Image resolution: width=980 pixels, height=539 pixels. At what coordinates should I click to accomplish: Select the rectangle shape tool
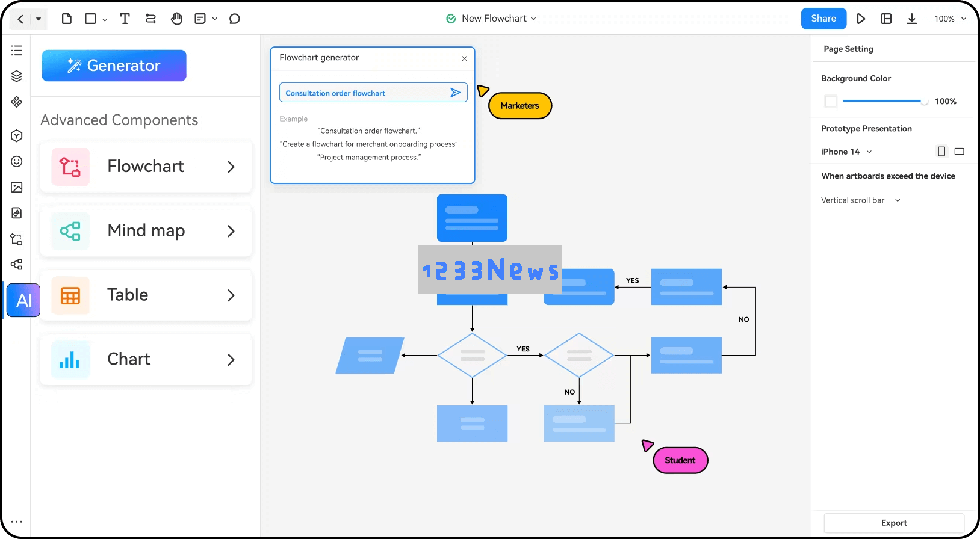(x=90, y=19)
